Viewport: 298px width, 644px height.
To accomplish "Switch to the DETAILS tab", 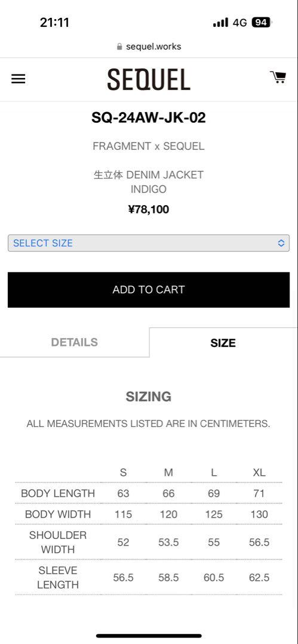I will tap(75, 342).
